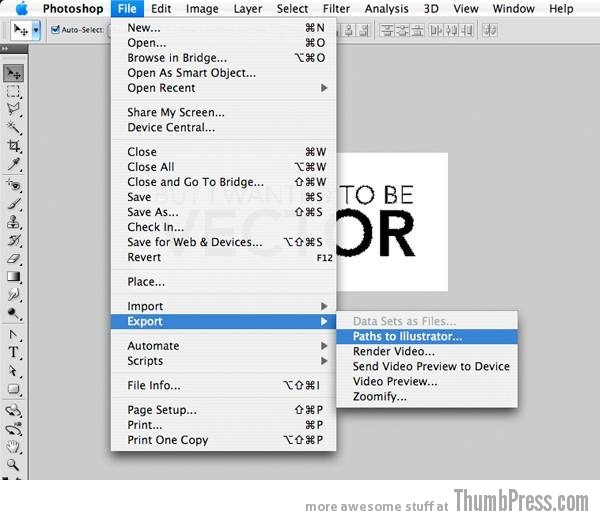Choose New from File menu

224,28
